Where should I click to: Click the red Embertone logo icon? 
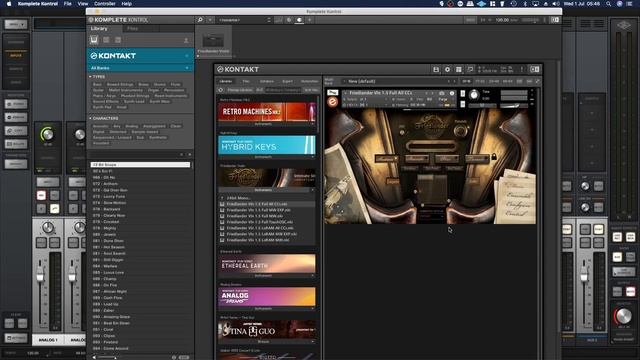point(333,102)
